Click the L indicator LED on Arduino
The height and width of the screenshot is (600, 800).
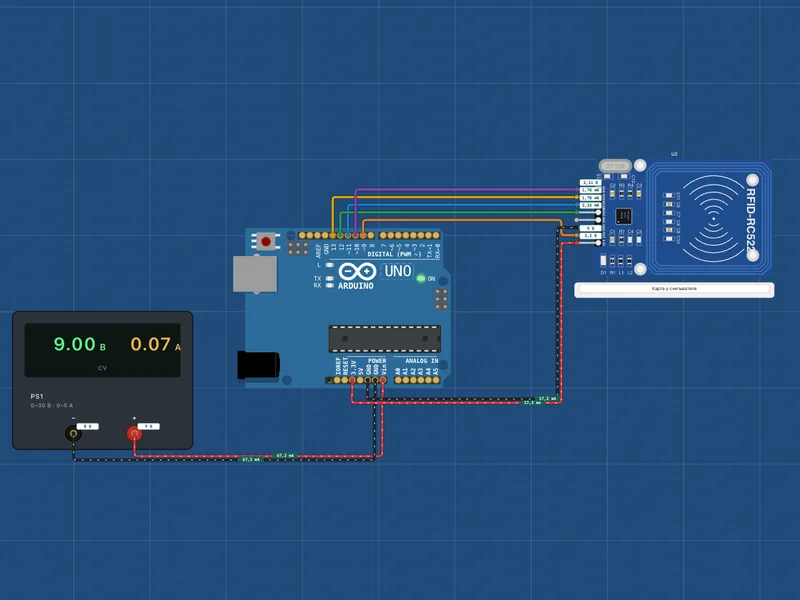coord(330,265)
